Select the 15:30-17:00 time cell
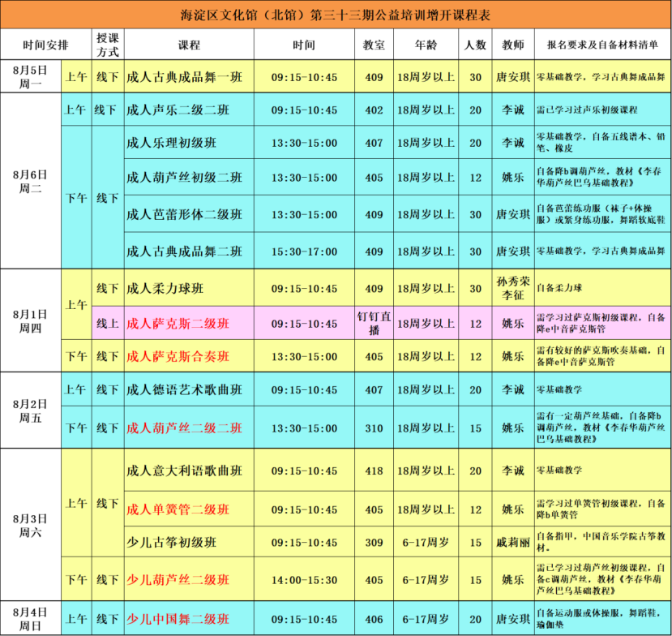This screenshot has height=636, width=672. (304, 252)
